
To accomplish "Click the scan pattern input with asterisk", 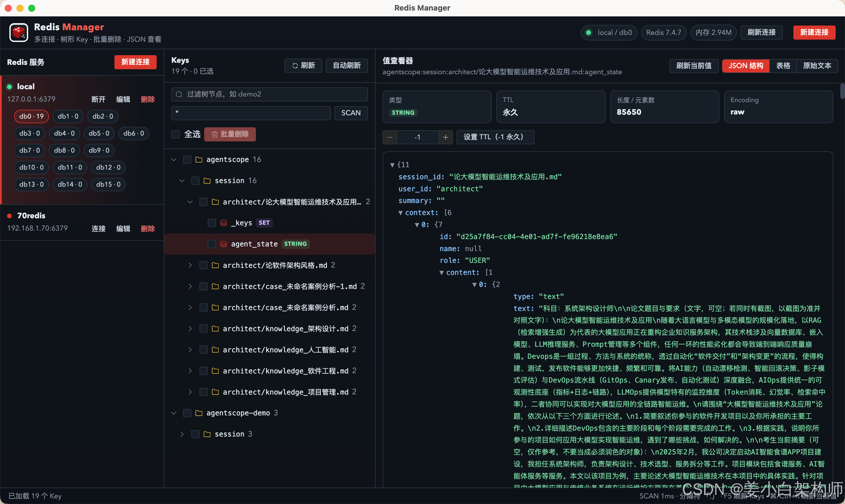I will [251, 113].
